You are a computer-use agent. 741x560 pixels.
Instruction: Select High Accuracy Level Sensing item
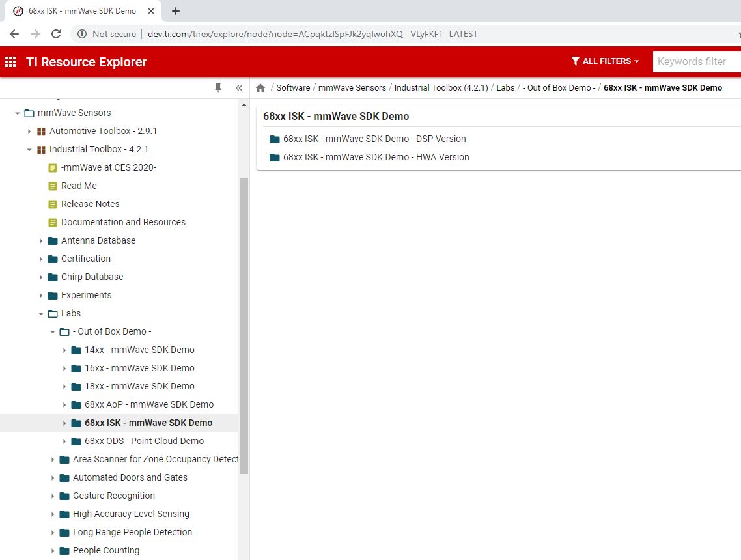coord(131,514)
